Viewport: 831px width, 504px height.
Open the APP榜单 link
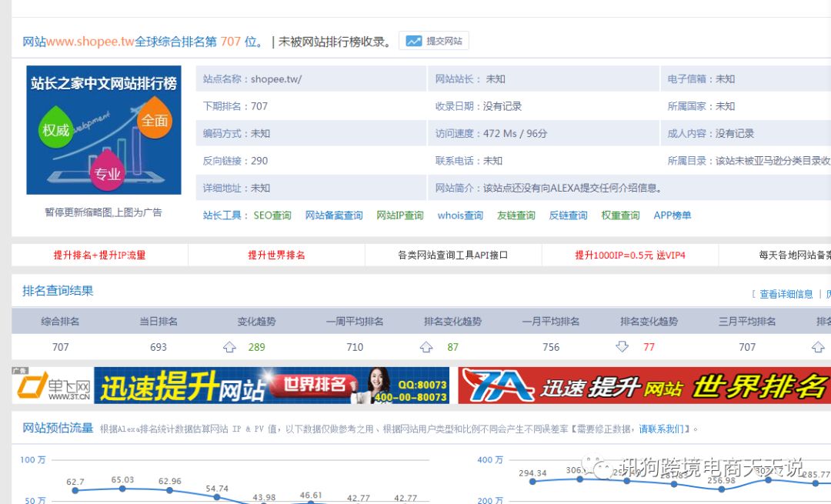pyautogui.click(x=672, y=215)
